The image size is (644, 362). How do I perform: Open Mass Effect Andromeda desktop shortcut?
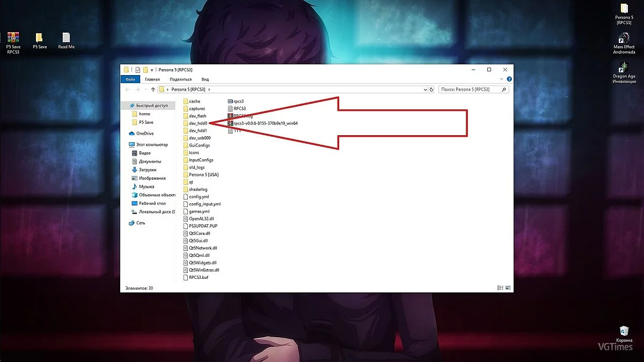pyautogui.click(x=624, y=43)
